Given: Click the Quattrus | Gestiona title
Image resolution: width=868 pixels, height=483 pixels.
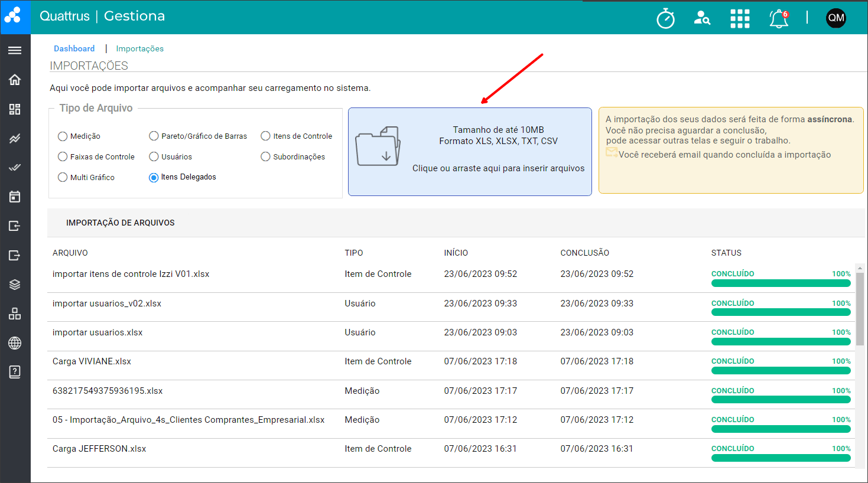Looking at the screenshot, I should point(102,16).
